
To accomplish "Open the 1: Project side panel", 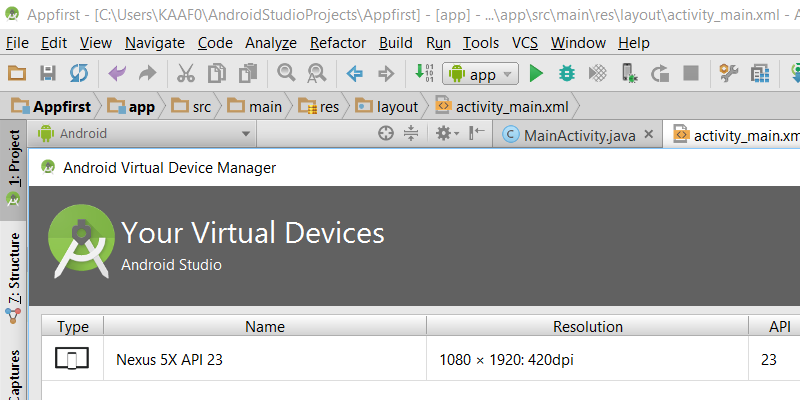I will tap(14, 160).
